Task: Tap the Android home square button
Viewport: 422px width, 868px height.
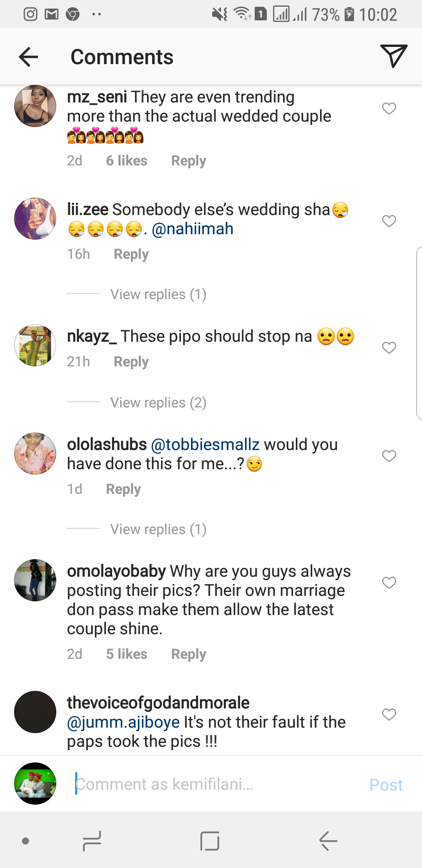Action: pos(210,841)
